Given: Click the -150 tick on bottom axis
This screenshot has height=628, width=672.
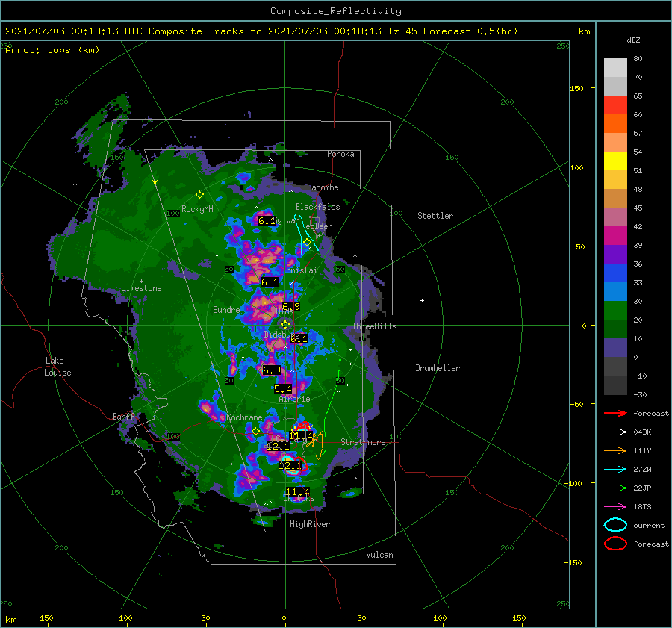Looking at the screenshot, I should click(x=44, y=618).
